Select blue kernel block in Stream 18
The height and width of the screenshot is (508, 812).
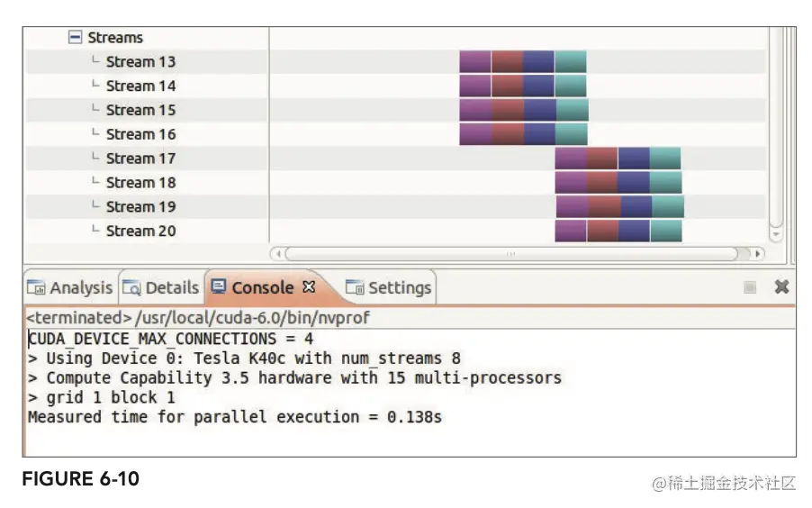click(634, 183)
